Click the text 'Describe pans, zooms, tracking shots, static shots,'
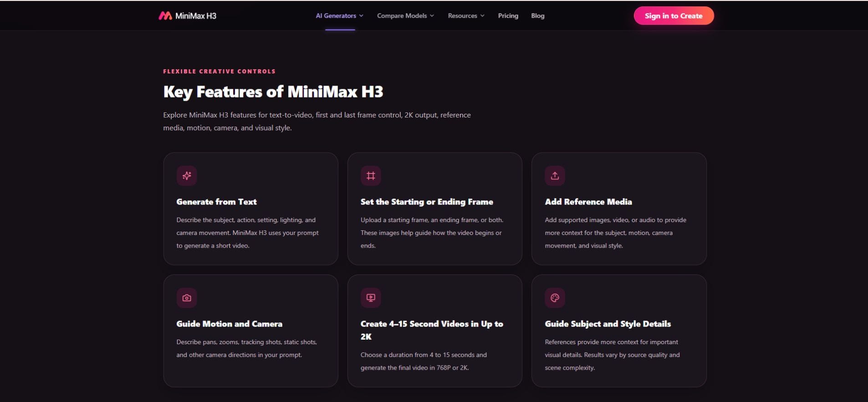Screen dimensions: 868x402 click(x=246, y=342)
